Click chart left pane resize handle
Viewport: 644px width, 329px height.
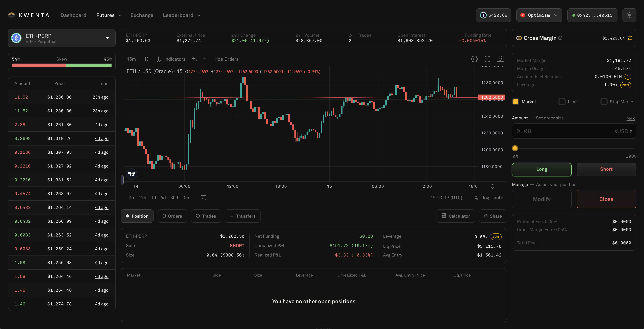[x=122, y=180]
